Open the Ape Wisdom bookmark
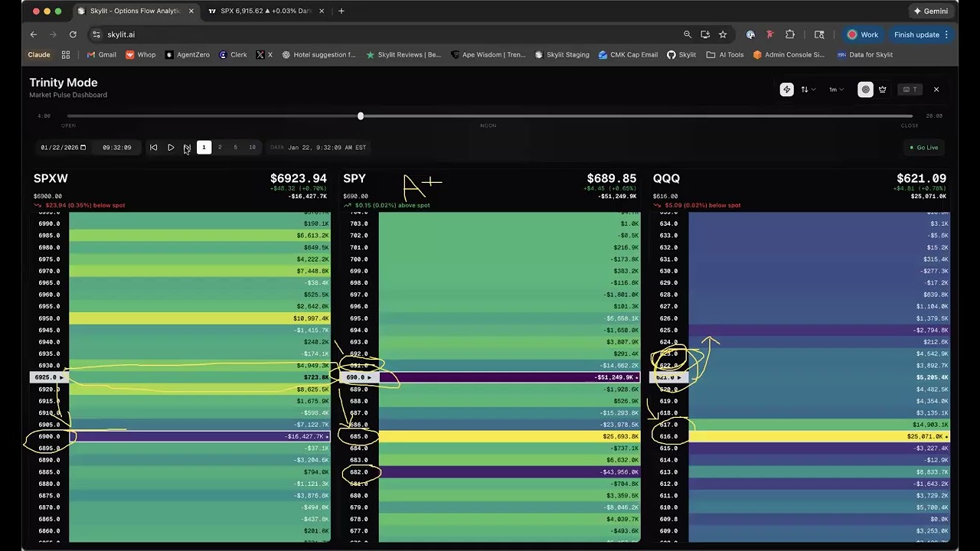The width and height of the screenshot is (980, 551). tap(488, 55)
